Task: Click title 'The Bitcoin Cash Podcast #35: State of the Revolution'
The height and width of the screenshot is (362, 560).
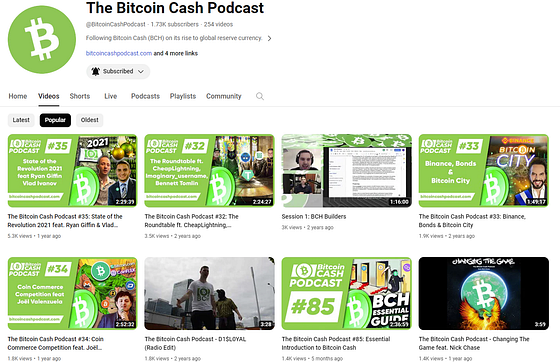Action: pos(65,221)
